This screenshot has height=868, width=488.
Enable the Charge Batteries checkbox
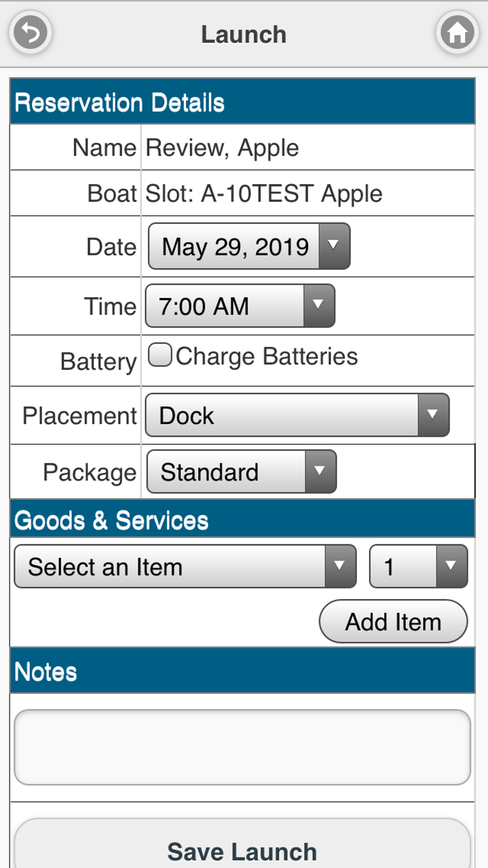(160, 355)
